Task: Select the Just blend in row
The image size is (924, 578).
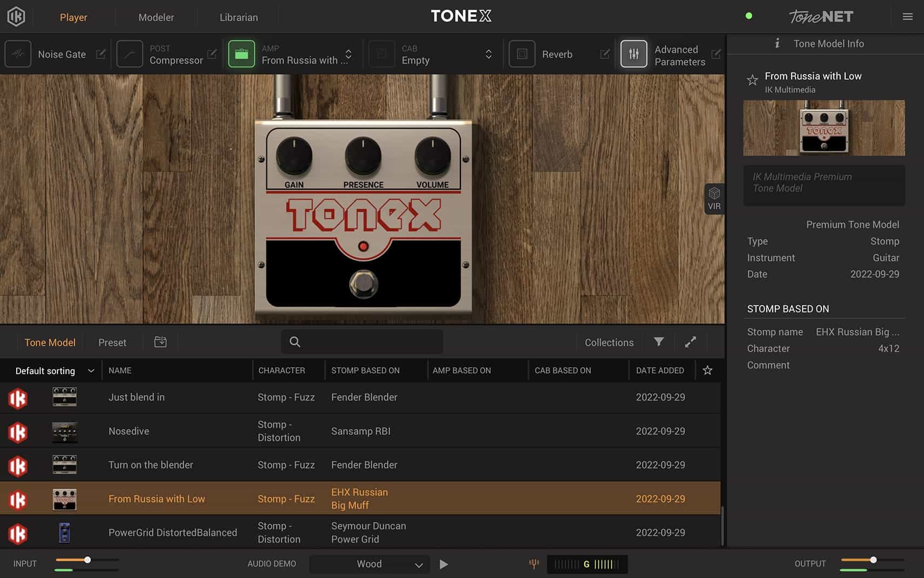Action: coord(360,397)
